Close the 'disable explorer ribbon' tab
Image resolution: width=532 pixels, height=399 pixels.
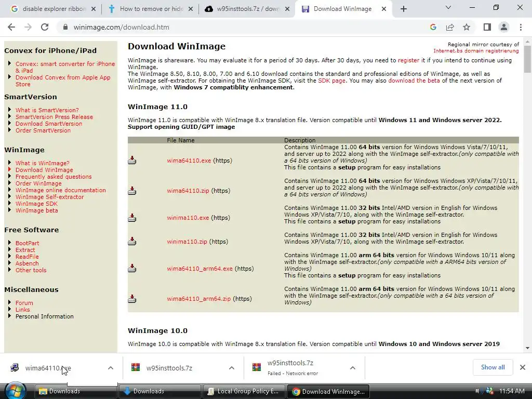click(94, 9)
